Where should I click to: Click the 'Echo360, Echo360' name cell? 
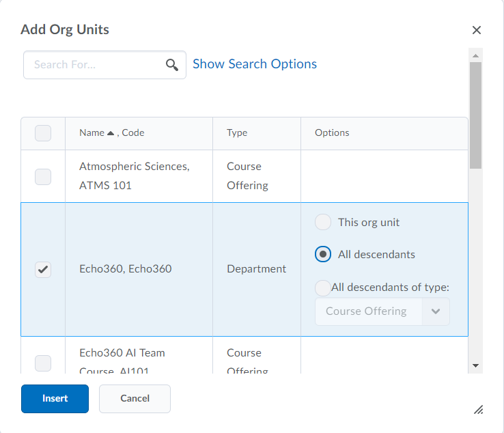click(139, 269)
